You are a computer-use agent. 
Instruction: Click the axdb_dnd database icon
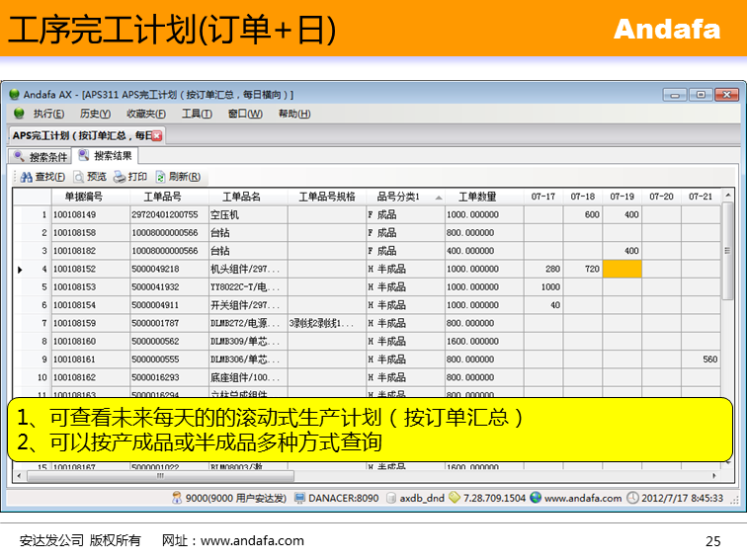391,498
